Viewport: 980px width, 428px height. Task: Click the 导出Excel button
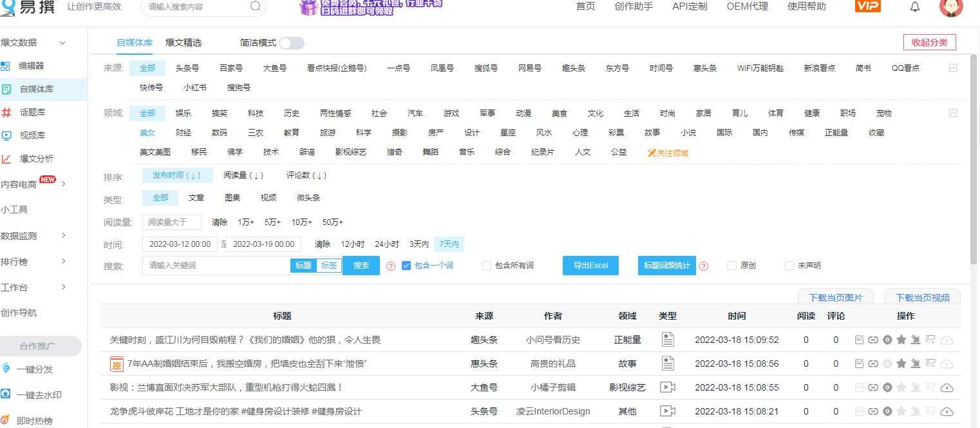click(590, 266)
